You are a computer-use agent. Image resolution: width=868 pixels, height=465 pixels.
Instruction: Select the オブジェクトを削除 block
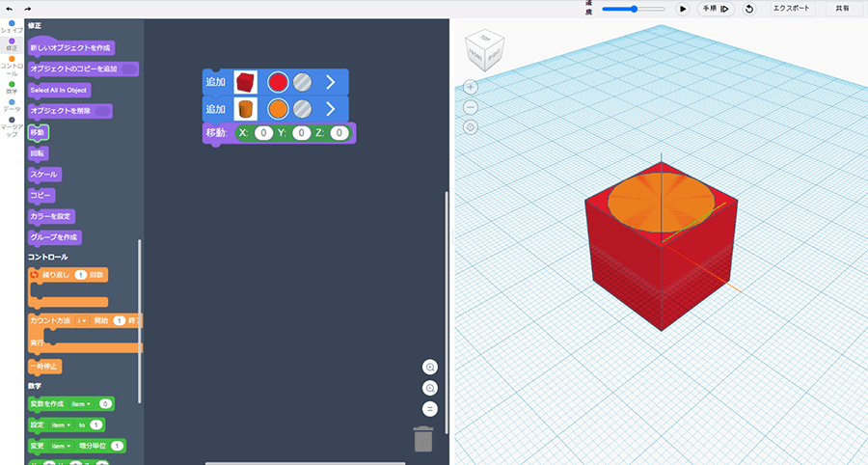(x=69, y=111)
